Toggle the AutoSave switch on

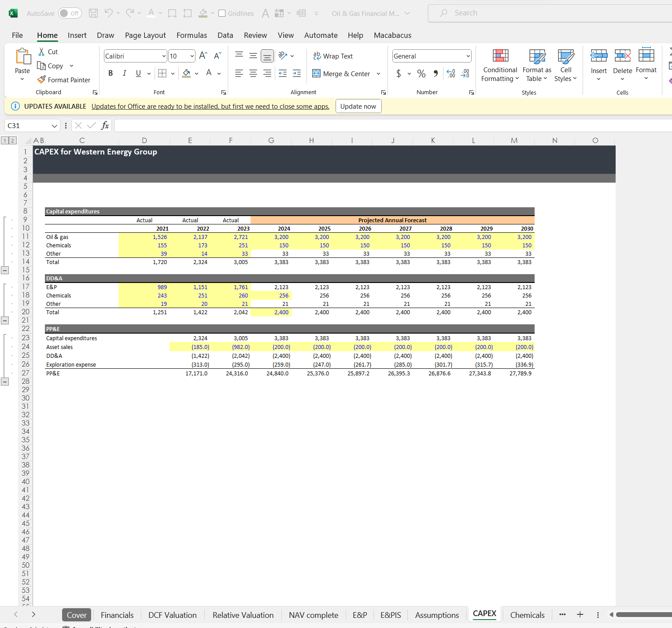coord(69,13)
